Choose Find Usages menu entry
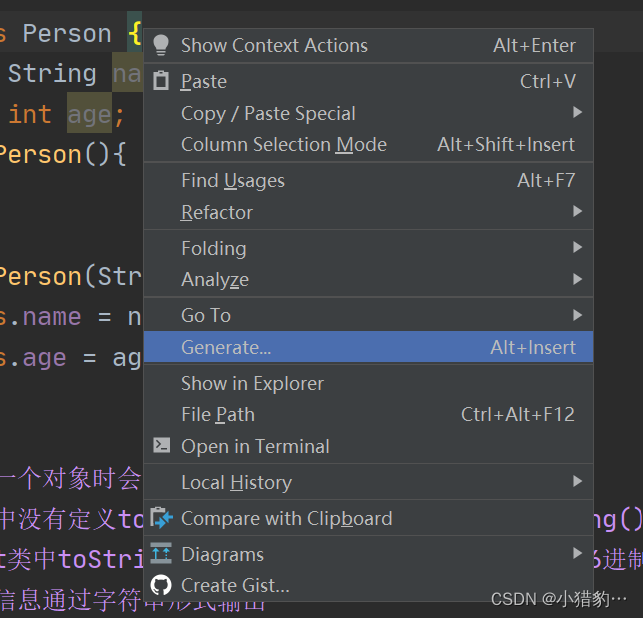643x618 pixels. (x=233, y=180)
